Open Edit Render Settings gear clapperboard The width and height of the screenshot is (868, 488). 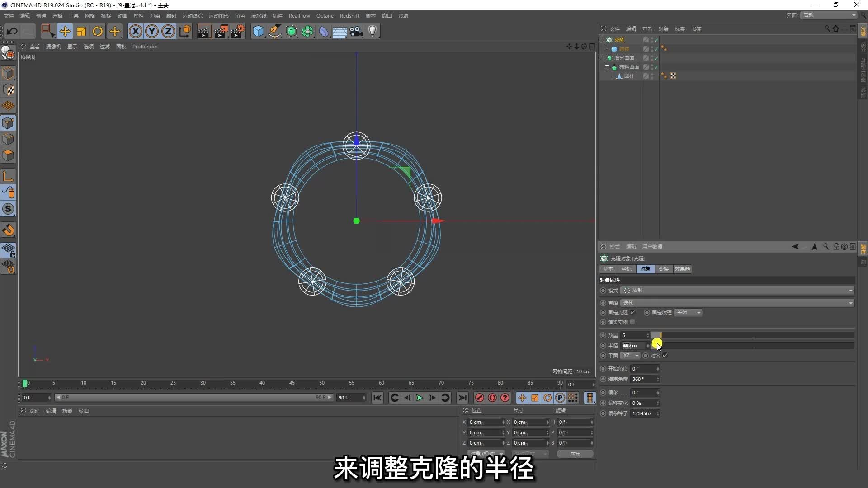click(237, 31)
